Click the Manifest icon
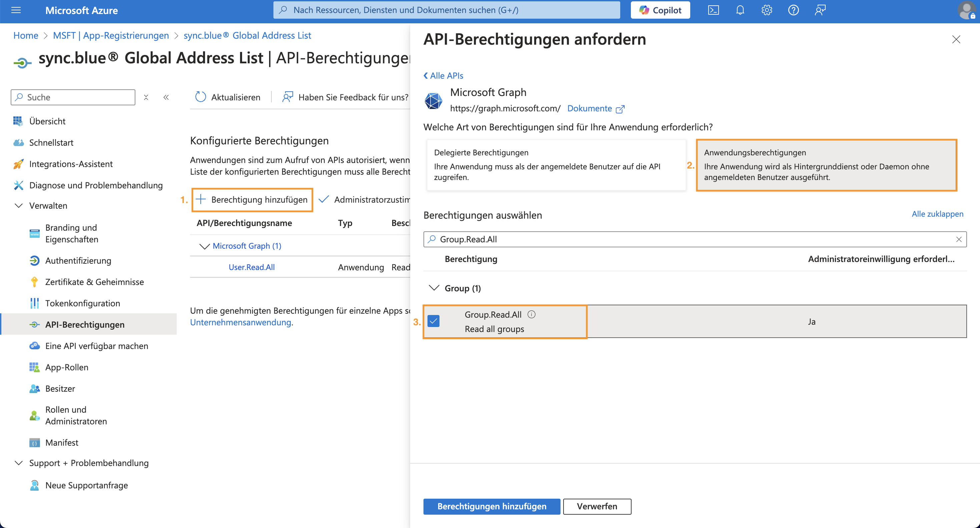 point(34,443)
